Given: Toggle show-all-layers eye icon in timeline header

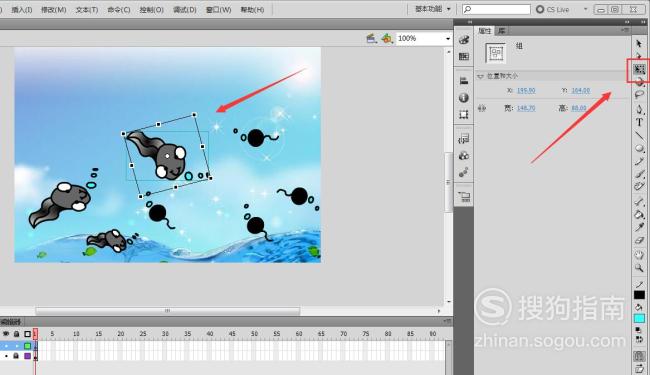Looking at the screenshot, I should click(x=6, y=334).
